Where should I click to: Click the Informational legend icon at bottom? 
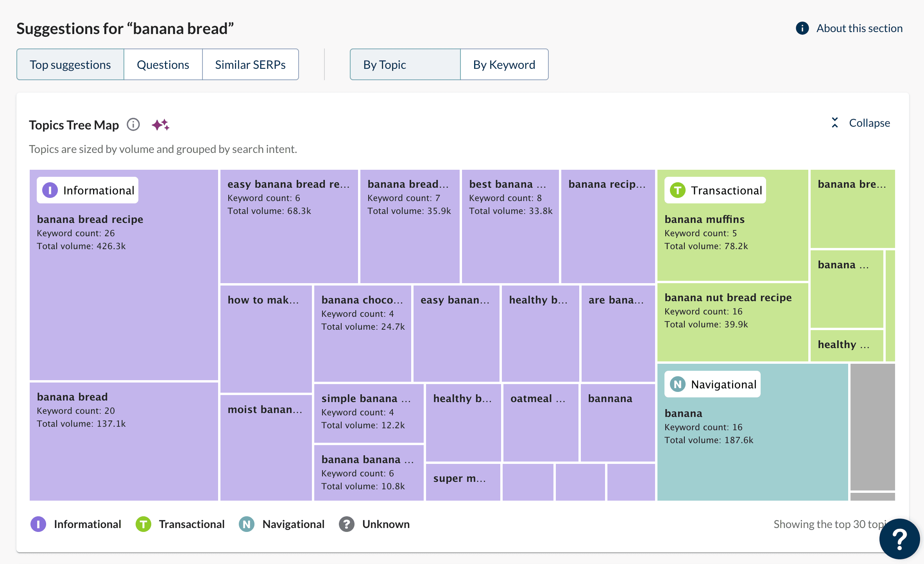tap(38, 524)
